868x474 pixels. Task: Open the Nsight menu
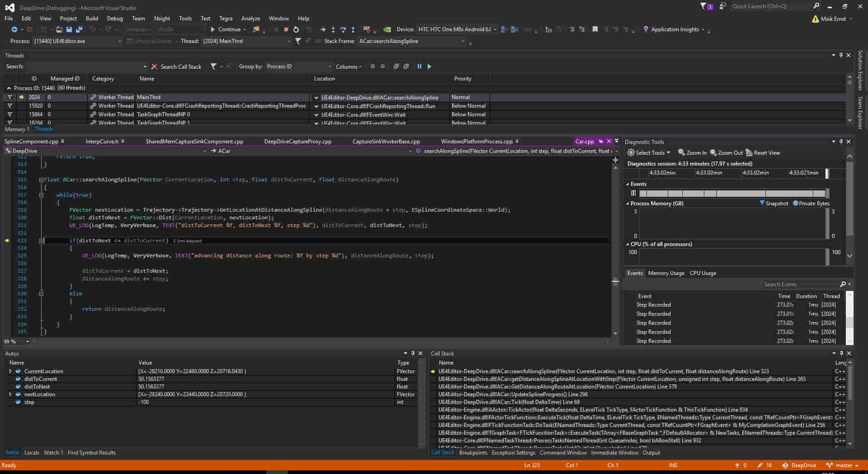pos(162,19)
